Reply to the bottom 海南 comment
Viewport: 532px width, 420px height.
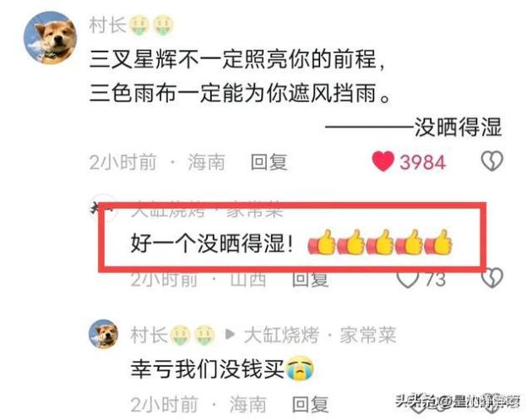pos(310,405)
